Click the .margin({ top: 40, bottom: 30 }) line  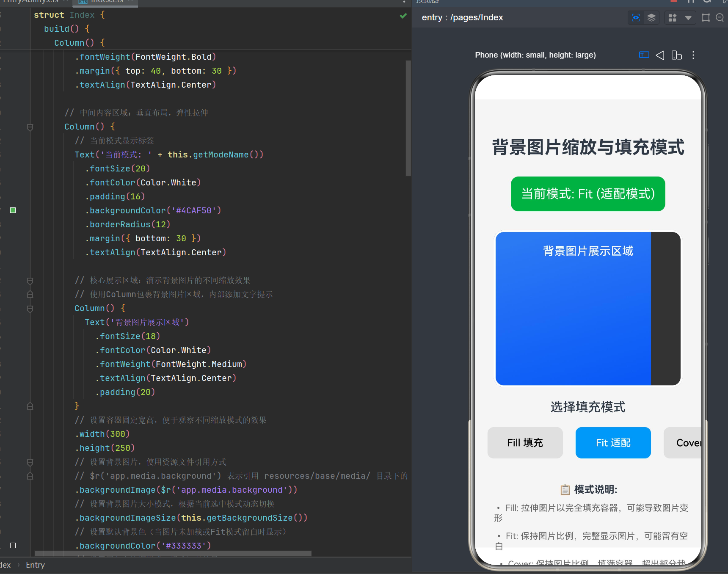(156, 71)
